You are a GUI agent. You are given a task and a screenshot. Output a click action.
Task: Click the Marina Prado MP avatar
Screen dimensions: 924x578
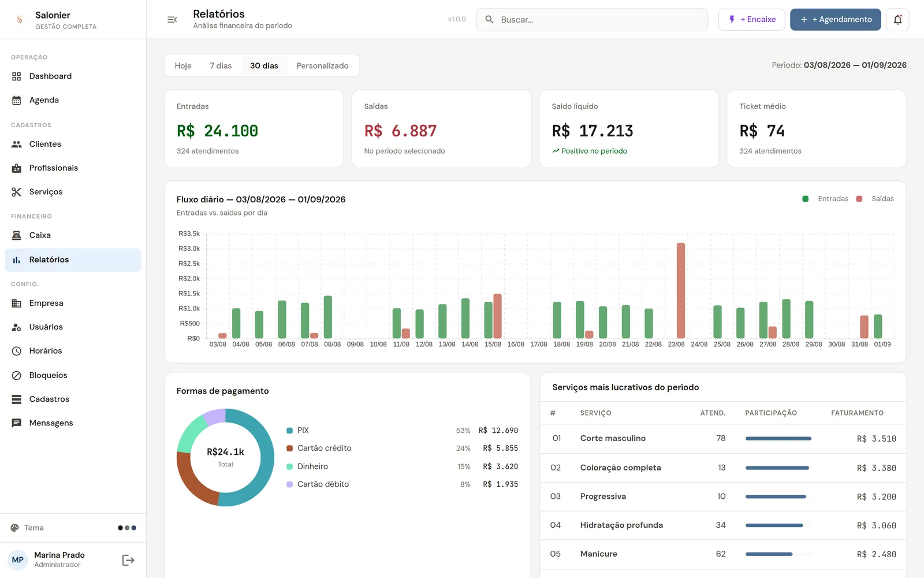(x=18, y=560)
